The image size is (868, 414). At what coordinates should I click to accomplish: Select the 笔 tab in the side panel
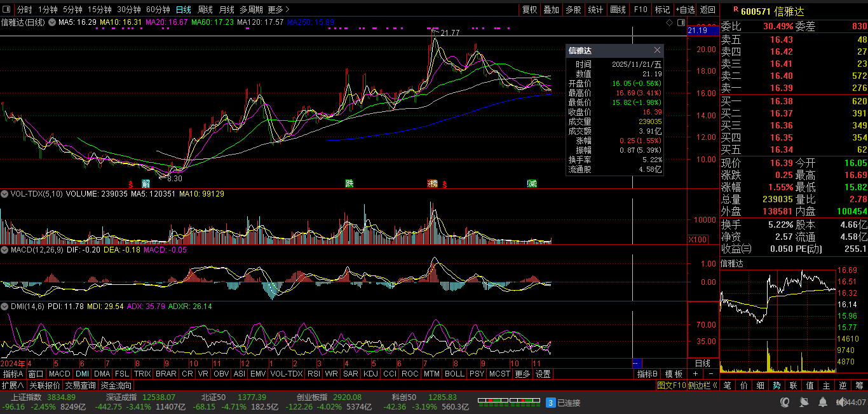pos(728,385)
